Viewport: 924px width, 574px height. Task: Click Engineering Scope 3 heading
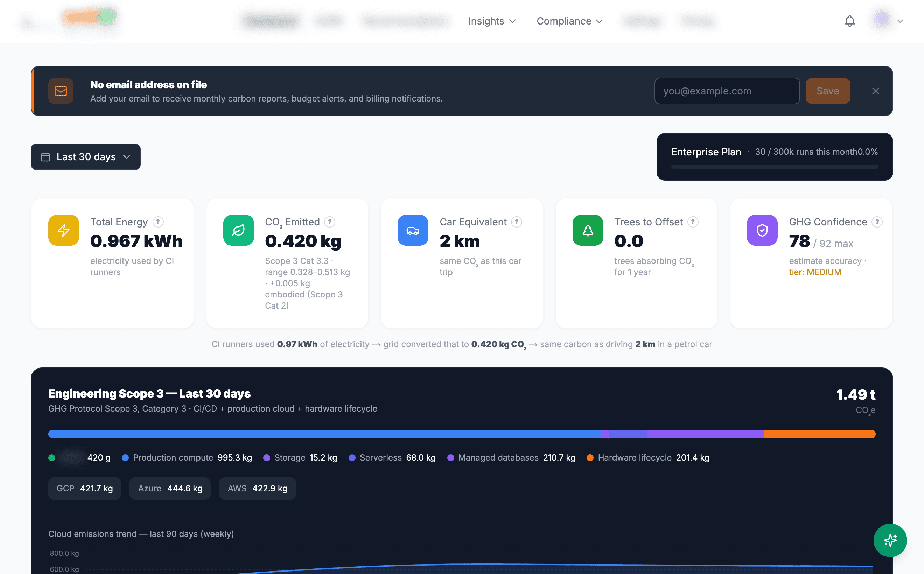(149, 393)
